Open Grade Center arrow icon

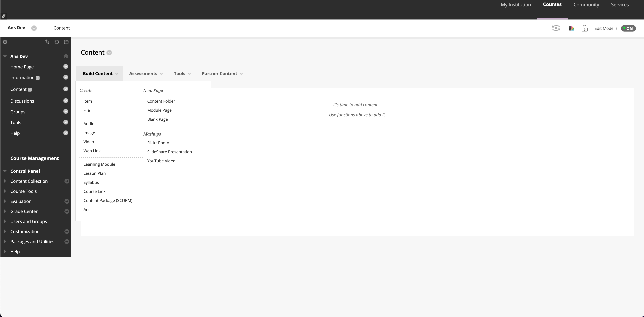click(x=67, y=212)
